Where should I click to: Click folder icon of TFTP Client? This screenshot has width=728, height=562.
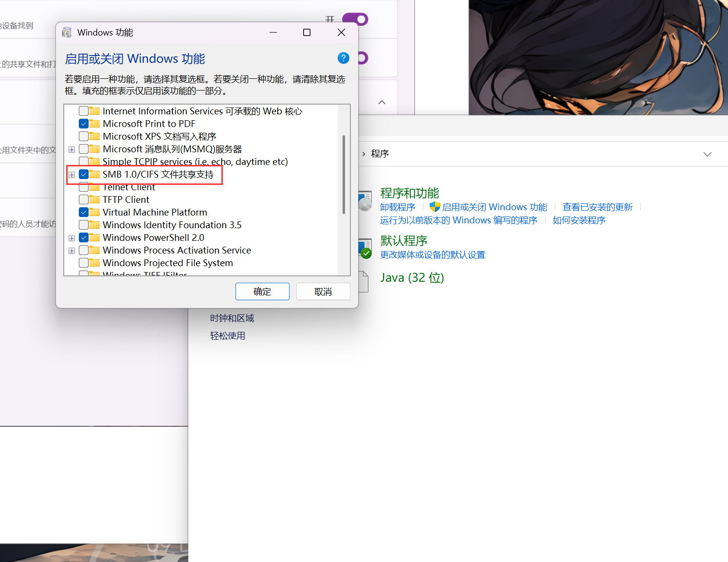coord(94,199)
